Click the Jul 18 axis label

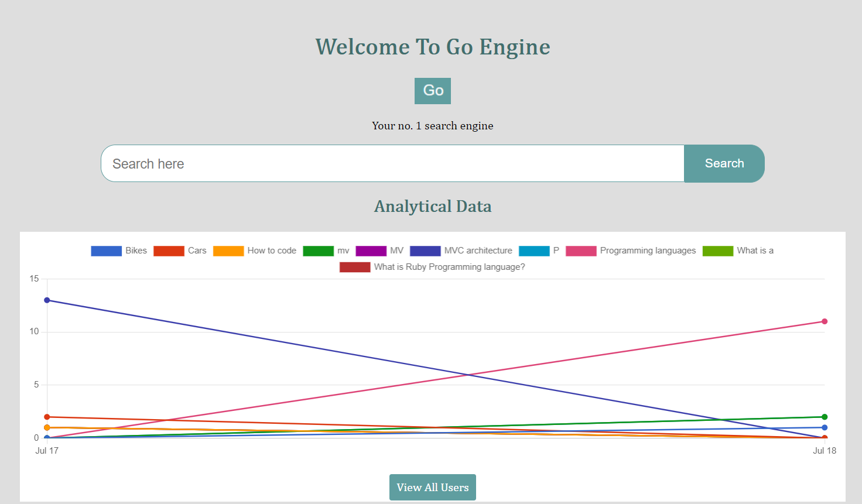(825, 451)
